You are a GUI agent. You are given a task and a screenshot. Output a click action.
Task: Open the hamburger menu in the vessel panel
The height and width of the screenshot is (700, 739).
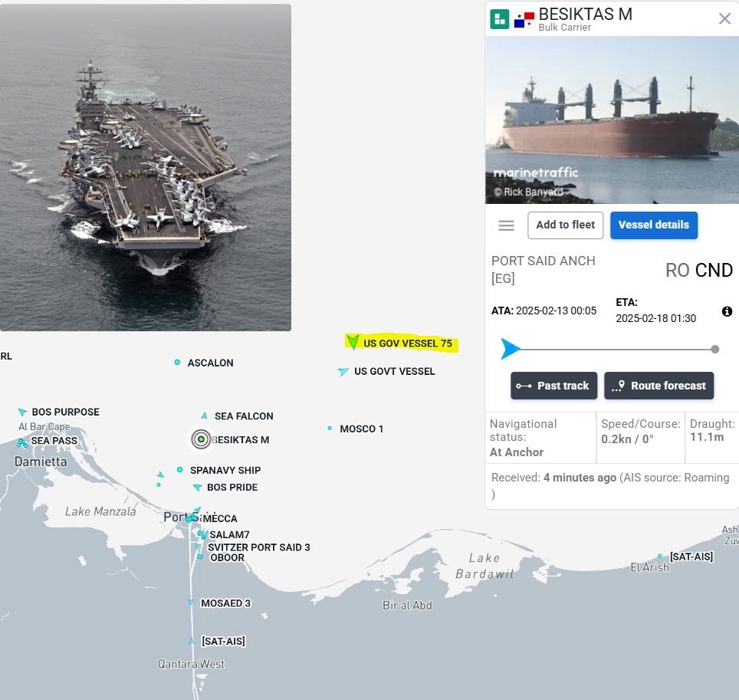pos(506,225)
